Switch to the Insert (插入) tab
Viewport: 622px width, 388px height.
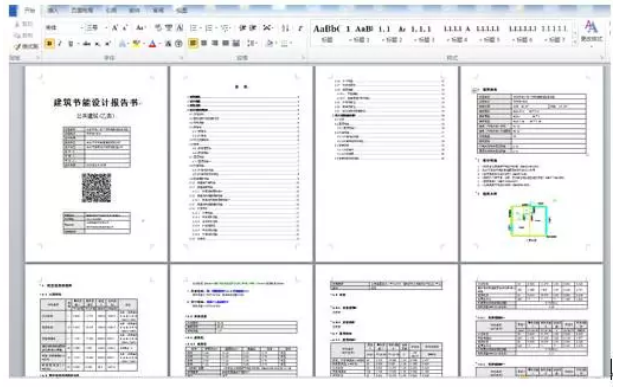53,10
